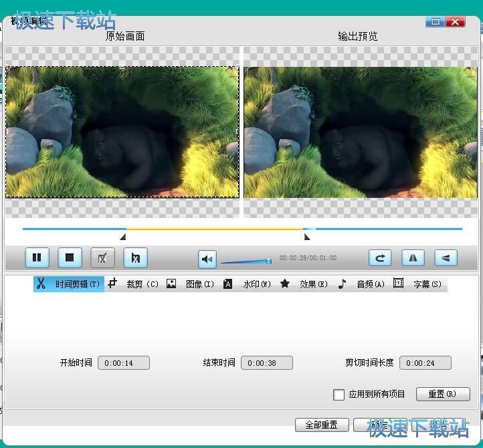Image resolution: width=483 pixels, height=448 pixels.
Task: Switch to the 字幕(S) tab
Action: pyautogui.click(x=418, y=284)
